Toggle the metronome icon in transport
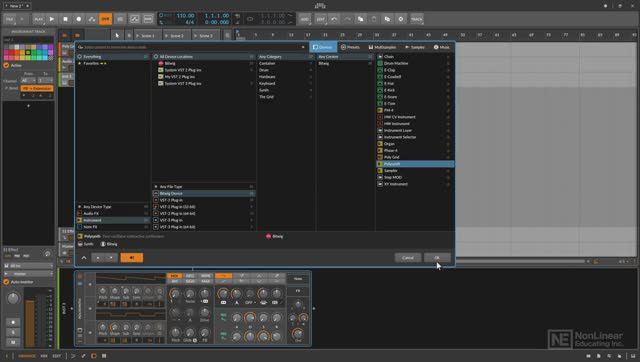 [237, 16]
